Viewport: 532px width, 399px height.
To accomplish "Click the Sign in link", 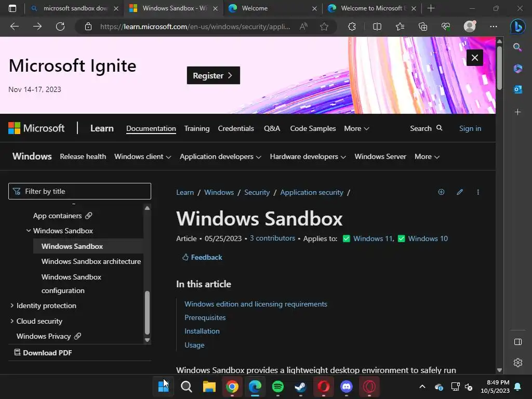I will point(470,129).
